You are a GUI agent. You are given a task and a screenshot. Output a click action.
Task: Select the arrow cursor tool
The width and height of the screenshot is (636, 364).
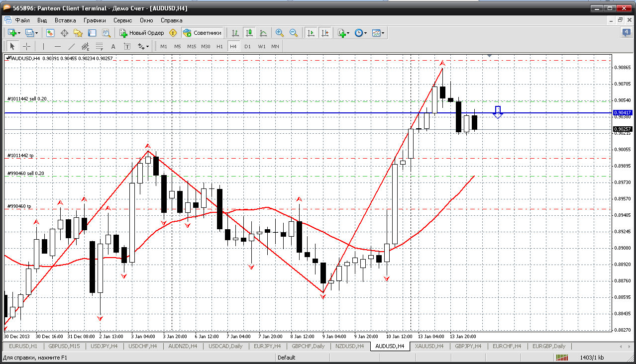pyautogui.click(x=12, y=46)
